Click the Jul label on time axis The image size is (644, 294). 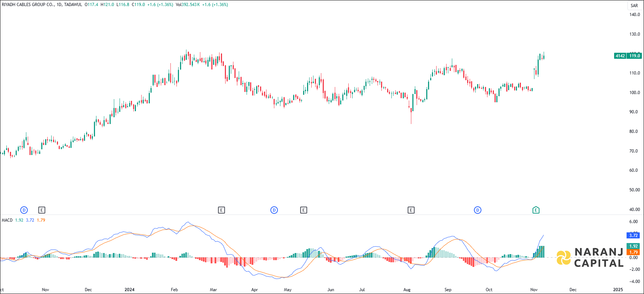click(x=362, y=290)
